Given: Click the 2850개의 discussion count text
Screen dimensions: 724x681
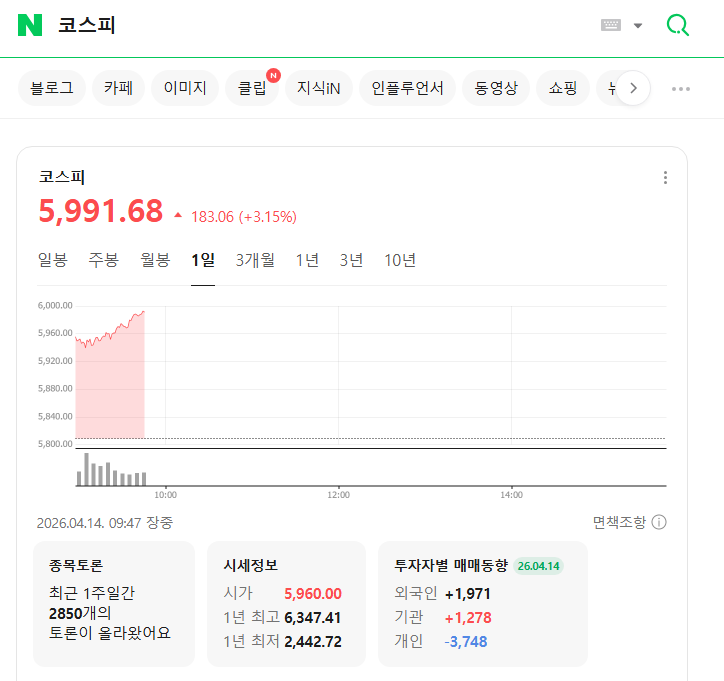Looking at the screenshot, I should tap(80, 613).
